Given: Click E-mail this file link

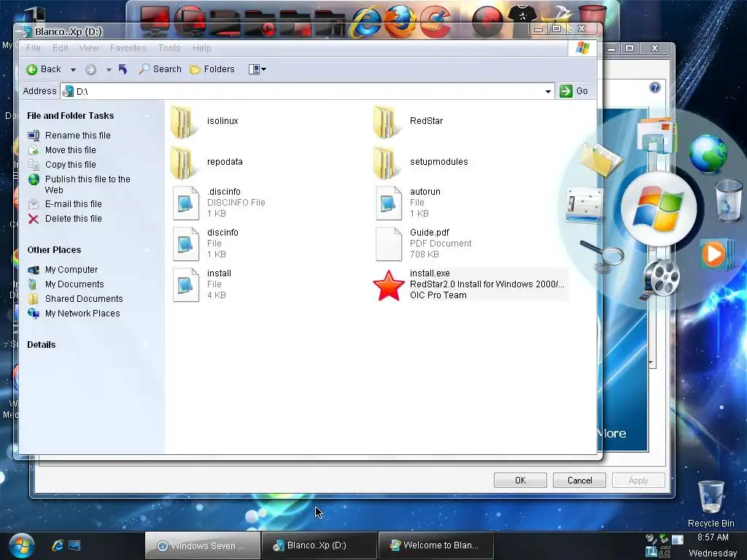Looking at the screenshot, I should [x=74, y=204].
